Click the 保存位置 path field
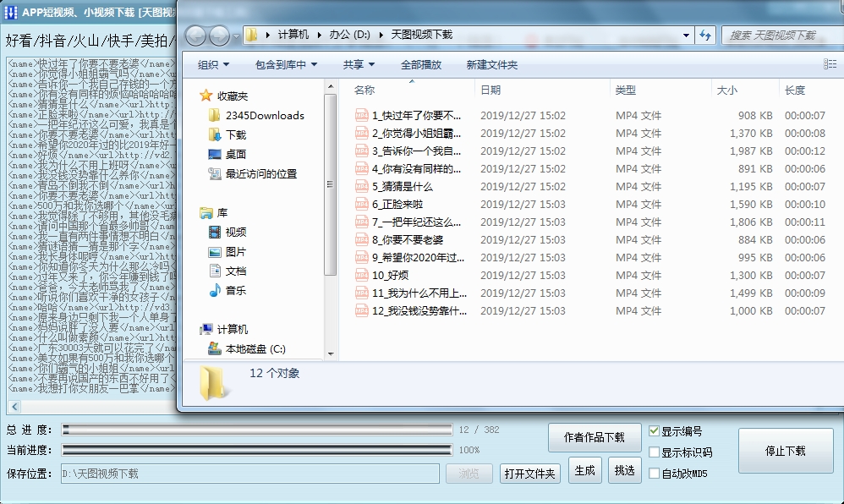Viewport: 844px width, 504px height. pyautogui.click(x=250, y=474)
